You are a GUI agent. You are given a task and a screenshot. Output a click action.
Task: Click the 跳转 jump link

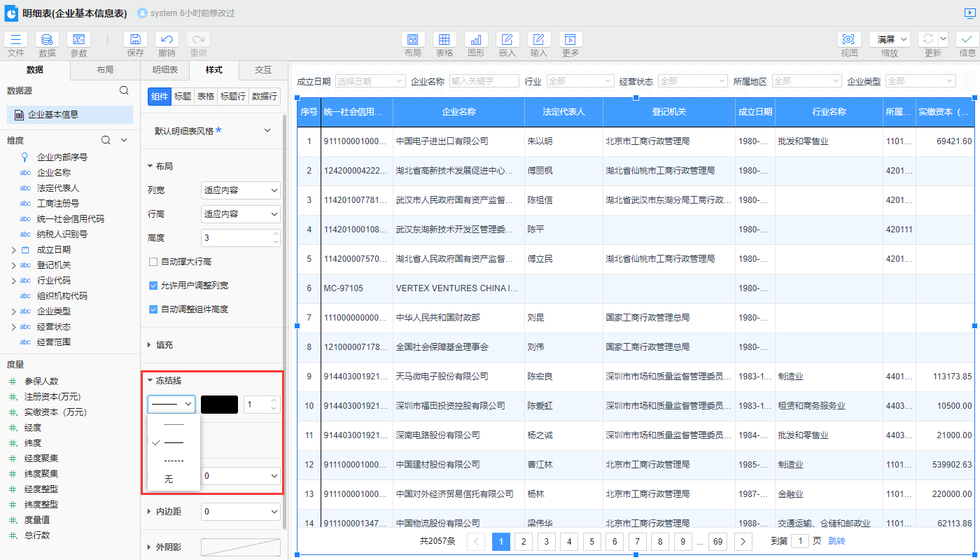point(836,541)
